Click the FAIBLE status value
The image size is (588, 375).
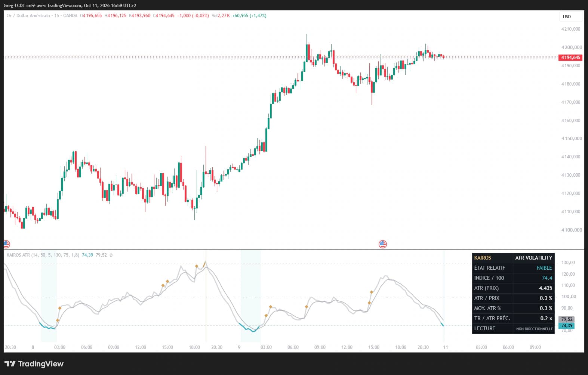544,268
